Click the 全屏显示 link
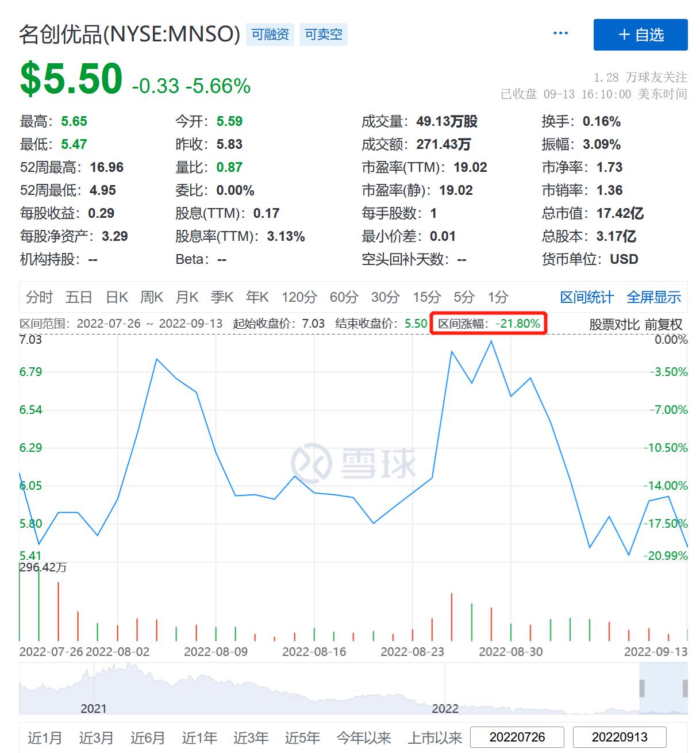This screenshot has height=753, width=700. tap(653, 297)
